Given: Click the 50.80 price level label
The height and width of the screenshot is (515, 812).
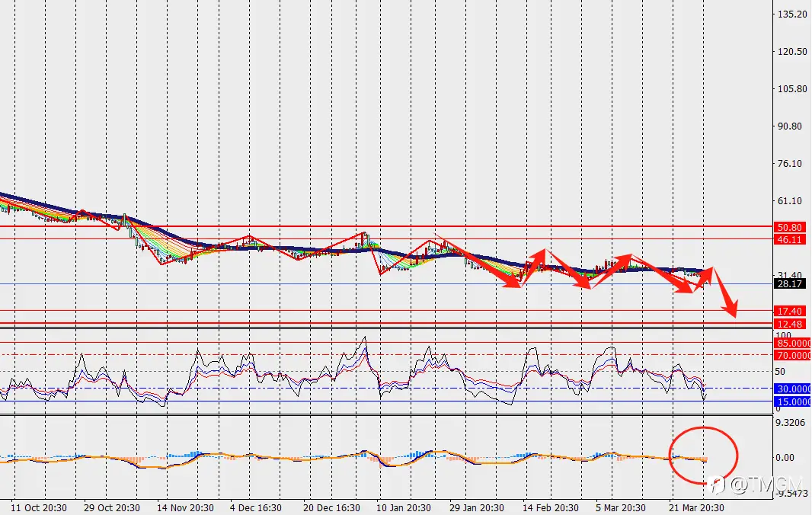Looking at the screenshot, I should [x=790, y=227].
